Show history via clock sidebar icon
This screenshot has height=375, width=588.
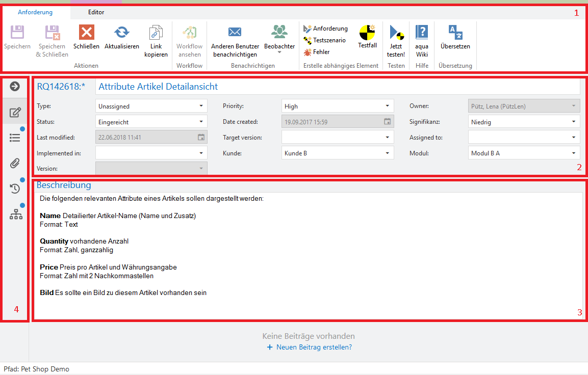(x=15, y=189)
